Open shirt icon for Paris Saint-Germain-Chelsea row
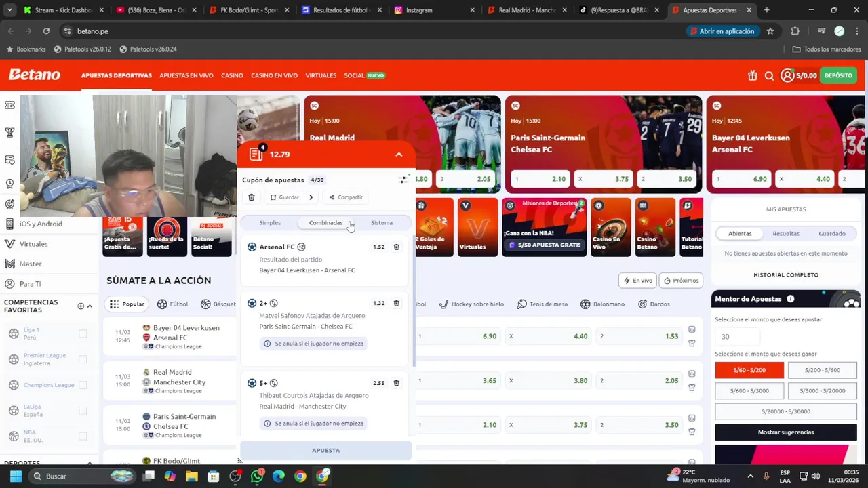This screenshot has width=868, height=488. click(692, 432)
